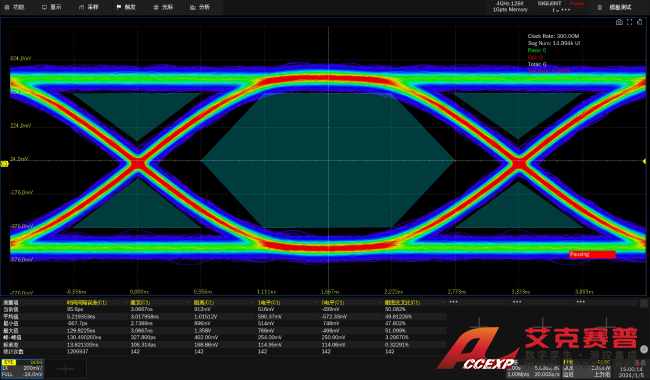Open the 采样 acquire menu

(89, 7)
